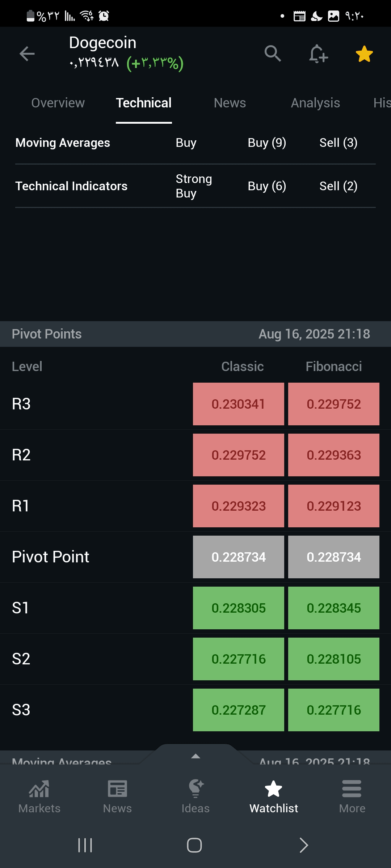Tap the status bar battery icon
The image size is (391, 868).
click(x=31, y=16)
